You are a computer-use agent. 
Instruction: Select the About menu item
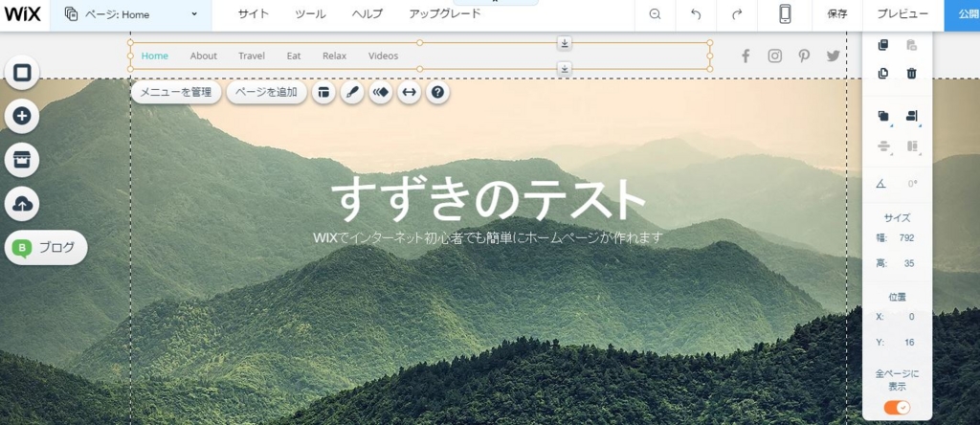click(x=204, y=56)
